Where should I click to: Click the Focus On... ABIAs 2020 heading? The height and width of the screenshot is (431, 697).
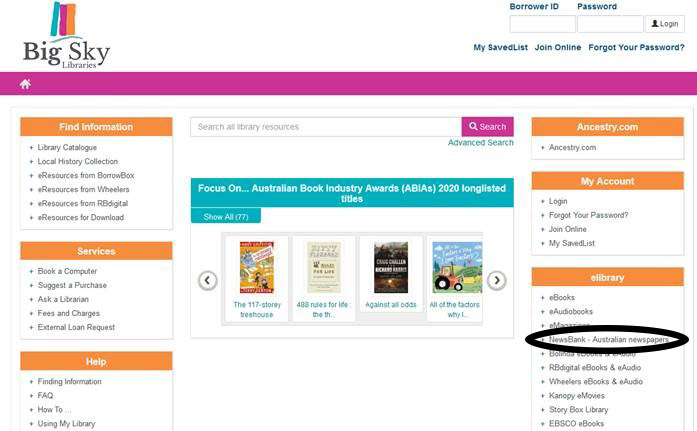click(352, 193)
